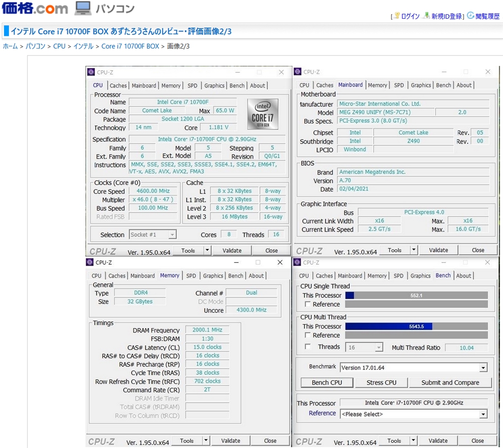Click the PCI-Express 4.0 bus value
The height and width of the screenshot is (448, 503).
click(424, 212)
